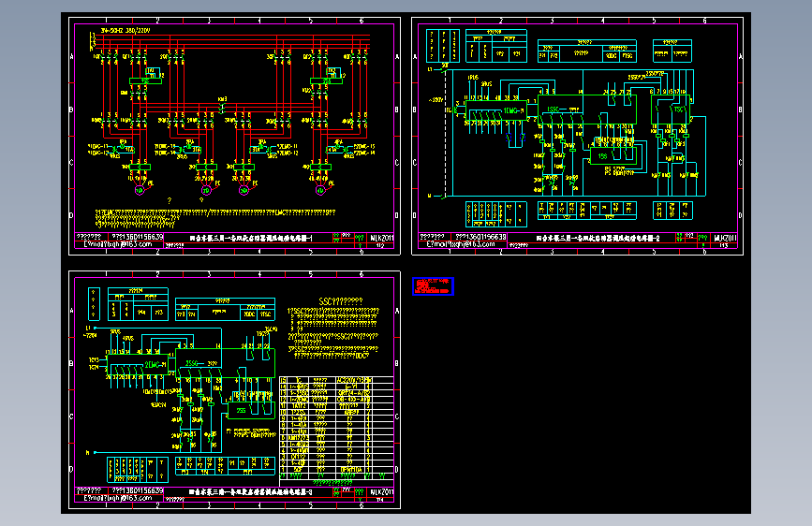
Task: Select the 2SS green block on sheet three
Action: click(x=251, y=410)
